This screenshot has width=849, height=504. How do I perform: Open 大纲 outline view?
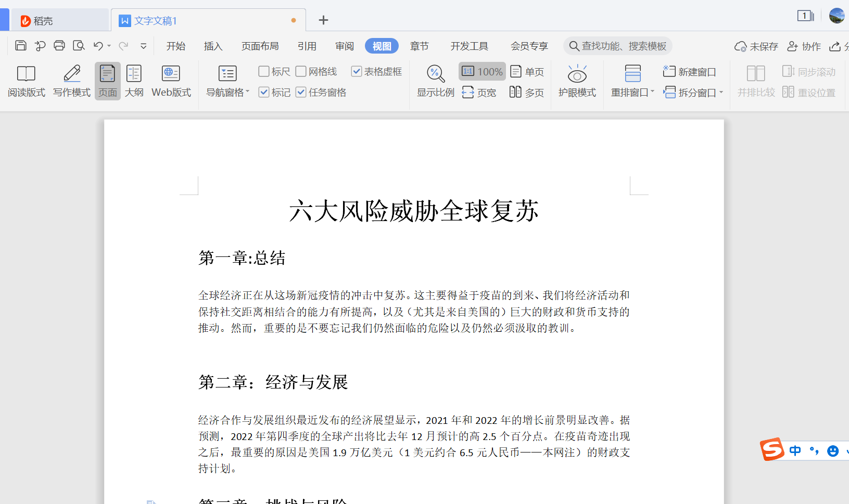[x=134, y=81]
